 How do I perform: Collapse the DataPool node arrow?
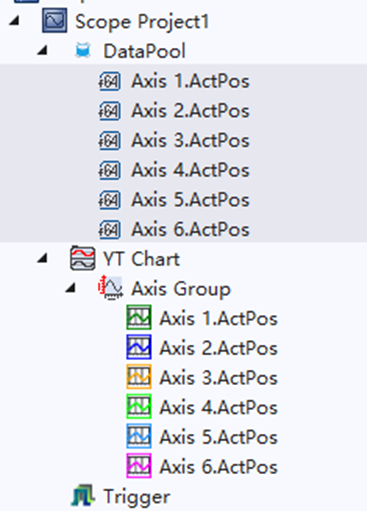coord(42,51)
